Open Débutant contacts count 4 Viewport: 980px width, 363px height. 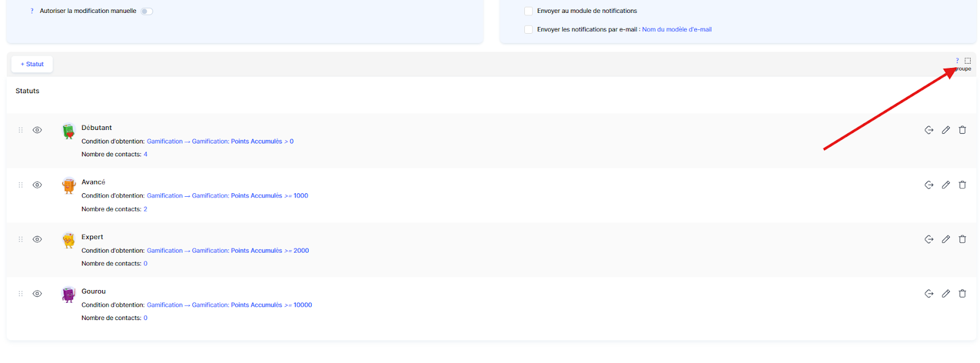tap(145, 155)
